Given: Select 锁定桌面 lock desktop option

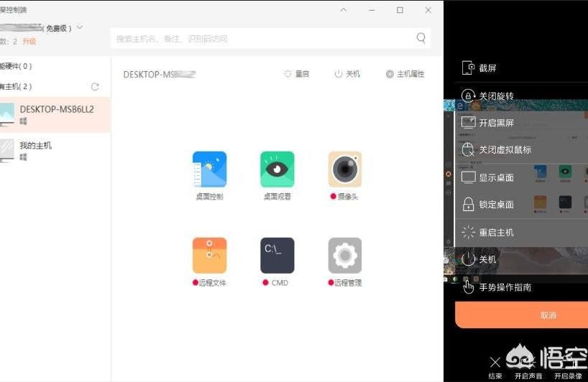Looking at the screenshot, I should [x=496, y=205].
